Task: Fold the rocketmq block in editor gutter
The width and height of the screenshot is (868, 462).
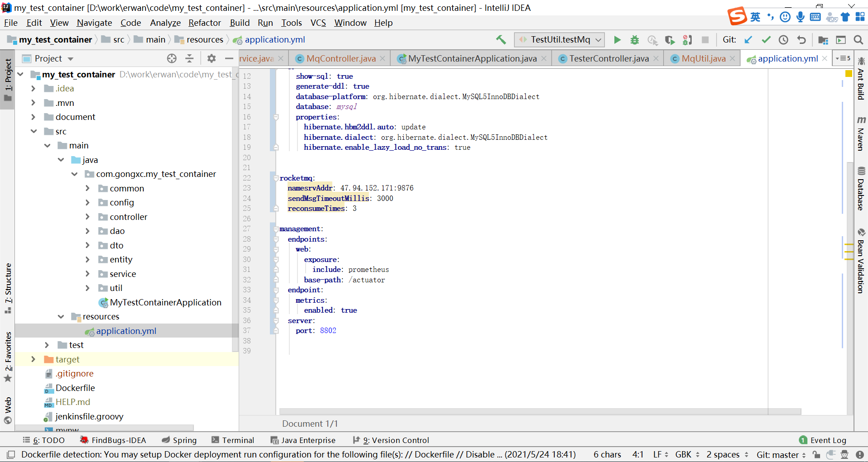Action: (275, 178)
